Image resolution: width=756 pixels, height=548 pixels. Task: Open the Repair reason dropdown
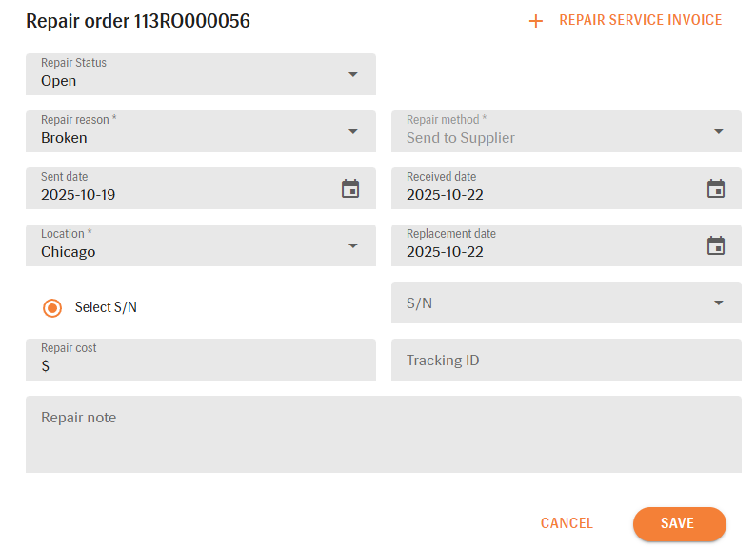(x=352, y=131)
